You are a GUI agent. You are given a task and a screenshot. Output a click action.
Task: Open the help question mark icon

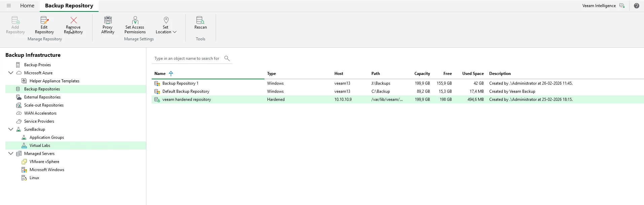tap(637, 6)
